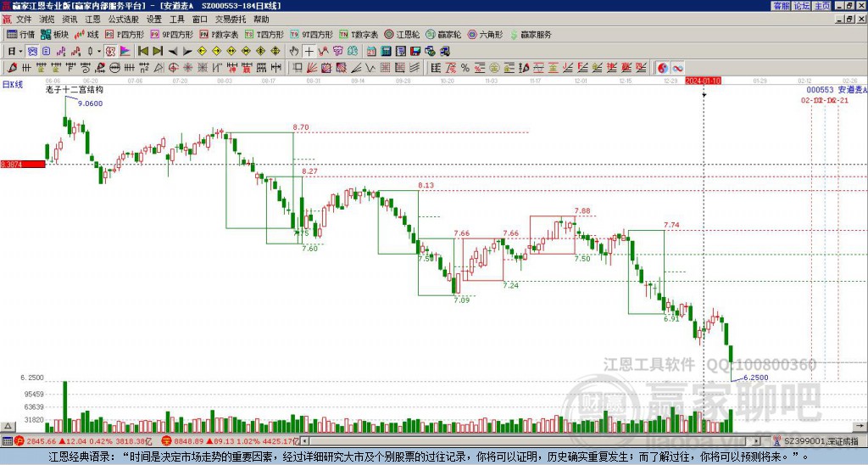Open the 9P四方形 tool
The width and height of the screenshot is (868, 465).
[x=171, y=34]
